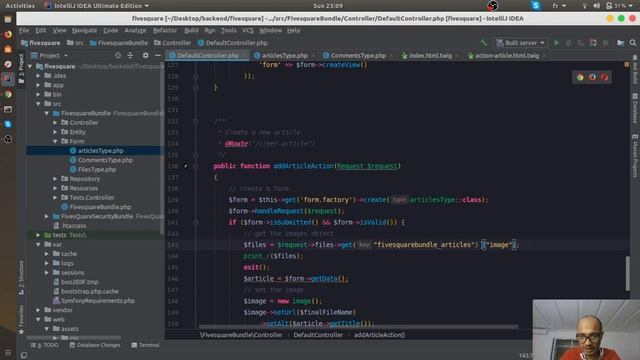Click the Build project hammer icon
This screenshot has width=640, height=360.
click(x=484, y=42)
